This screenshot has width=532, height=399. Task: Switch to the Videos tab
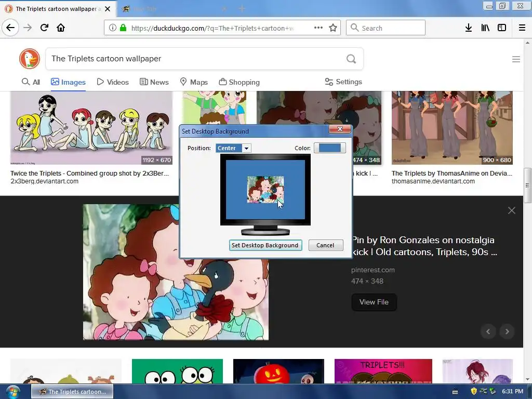(x=113, y=82)
